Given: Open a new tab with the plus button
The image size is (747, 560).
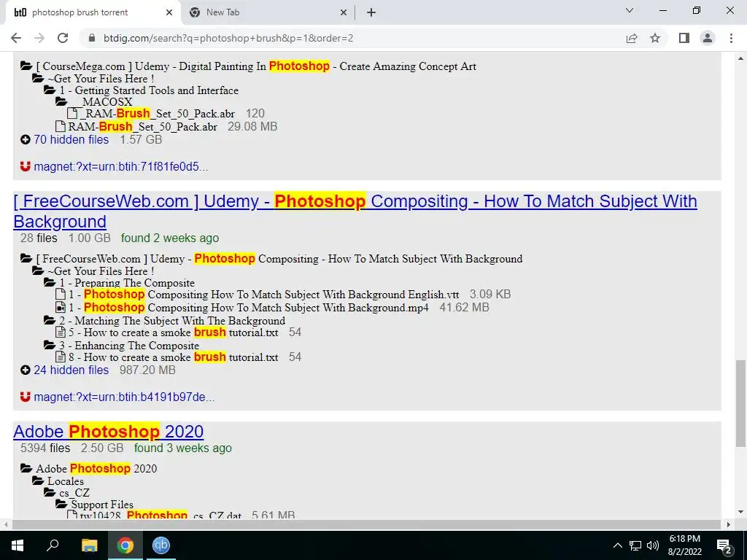Looking at the screenshot, I should [371, 12].
